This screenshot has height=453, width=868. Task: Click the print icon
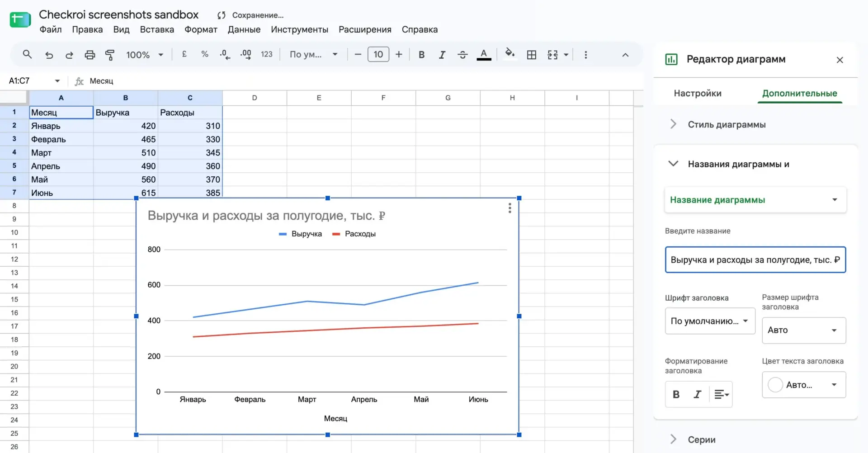click(x=90, y=55)
